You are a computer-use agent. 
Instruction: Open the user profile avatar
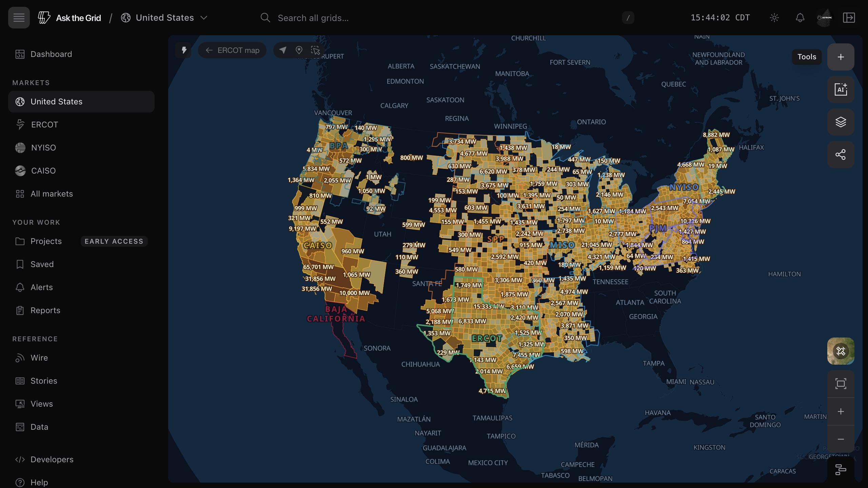click(825, 18)
